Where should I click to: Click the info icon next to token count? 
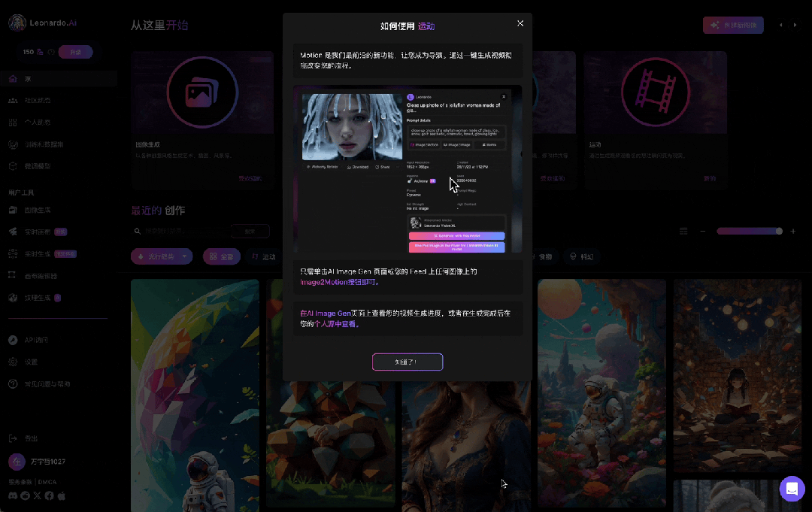click(x=51, y=52)
